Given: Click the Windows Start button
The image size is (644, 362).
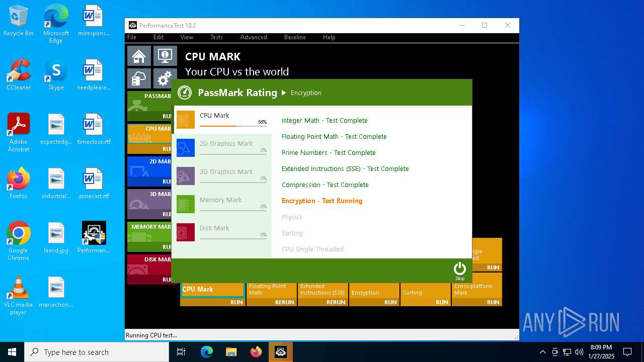Looking at the screenshot, I should click(12, 352).
